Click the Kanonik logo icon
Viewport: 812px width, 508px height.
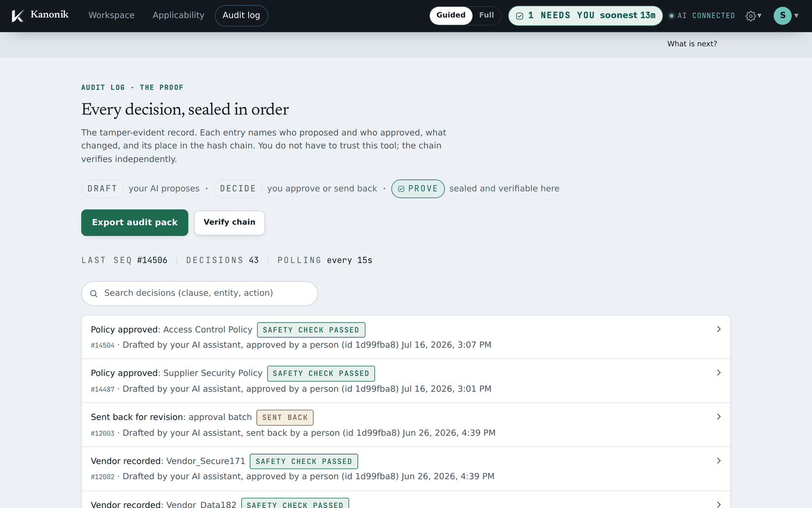(18, 16)
